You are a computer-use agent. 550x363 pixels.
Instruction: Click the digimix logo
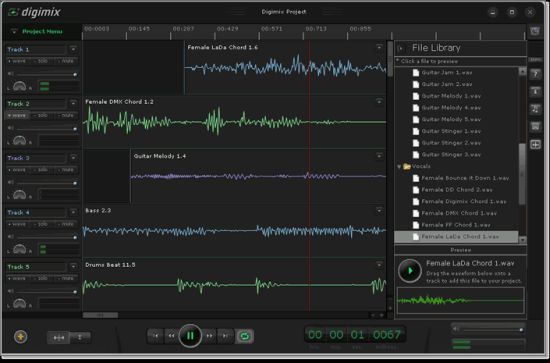pyautogui.click(x=34, y=12)
